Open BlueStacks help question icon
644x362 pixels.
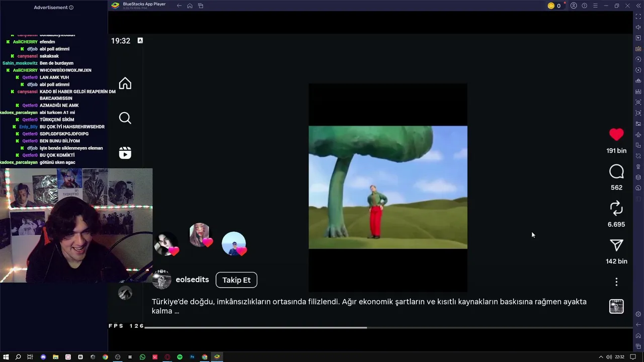584,6
